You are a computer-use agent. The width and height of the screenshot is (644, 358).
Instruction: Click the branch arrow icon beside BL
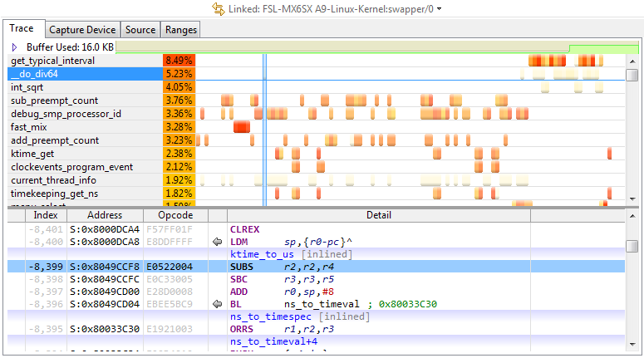[x=218, y=304]
